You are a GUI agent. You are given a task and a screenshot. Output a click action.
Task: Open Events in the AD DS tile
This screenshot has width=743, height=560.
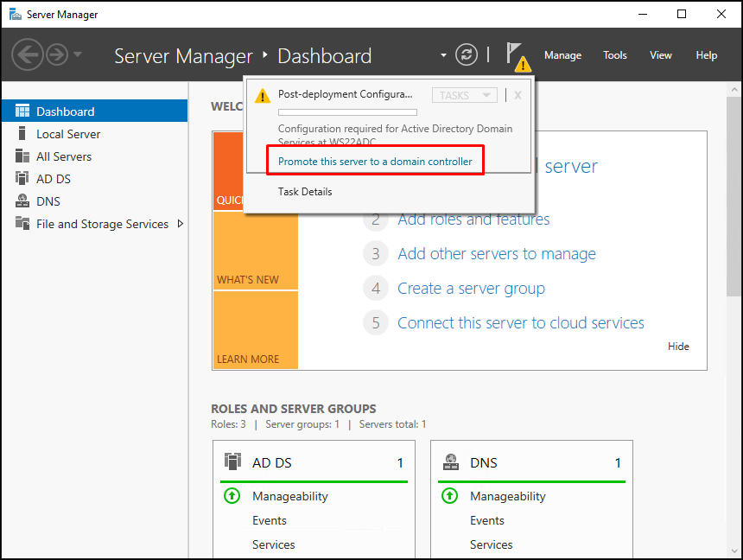(x=270, y=520)
